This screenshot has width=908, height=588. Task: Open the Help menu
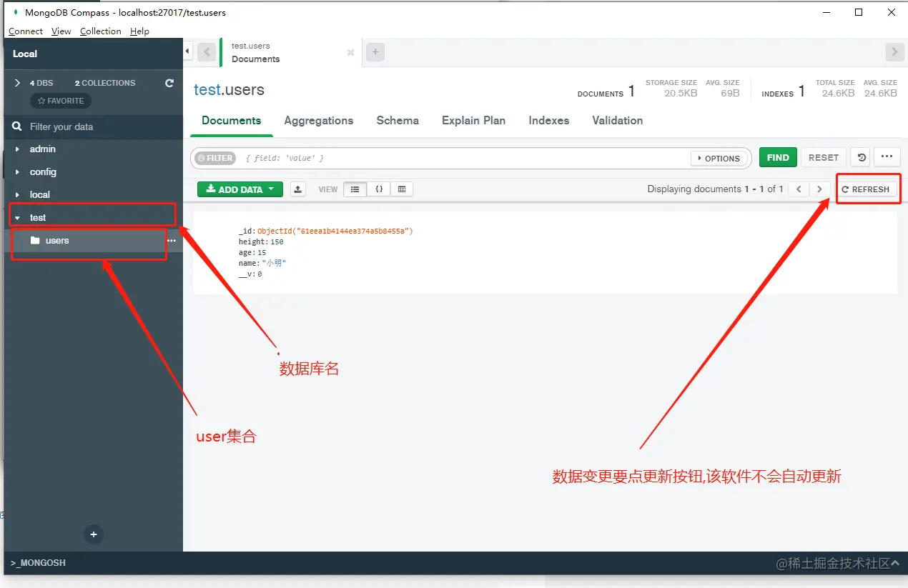click(140, 31)
